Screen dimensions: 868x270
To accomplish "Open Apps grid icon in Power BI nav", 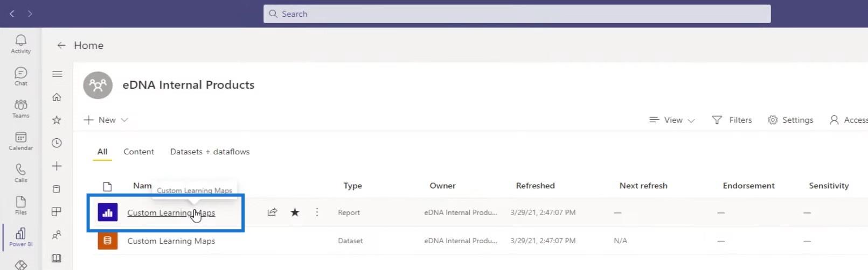I will tap(56, 212).
